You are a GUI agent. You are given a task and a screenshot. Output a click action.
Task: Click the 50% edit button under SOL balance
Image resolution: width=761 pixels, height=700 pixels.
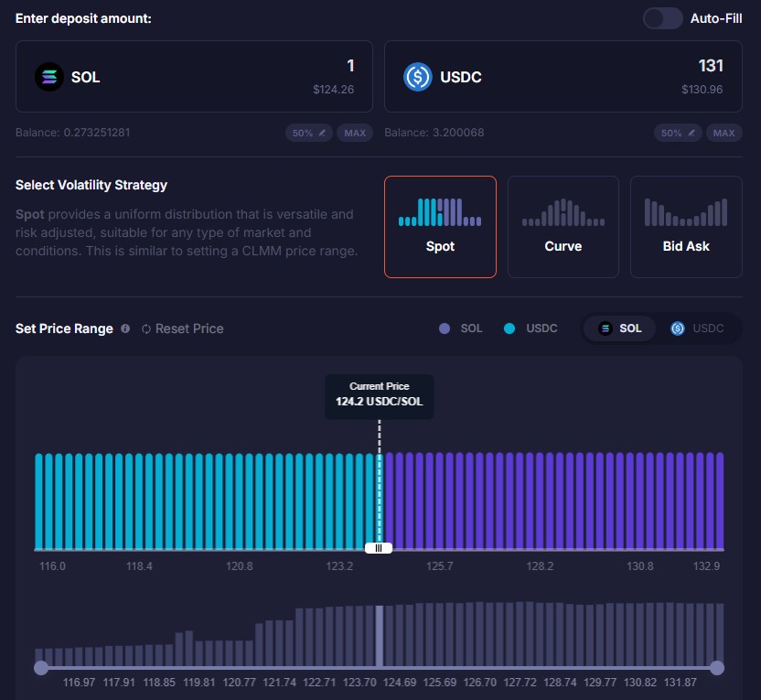pos(309,133)
